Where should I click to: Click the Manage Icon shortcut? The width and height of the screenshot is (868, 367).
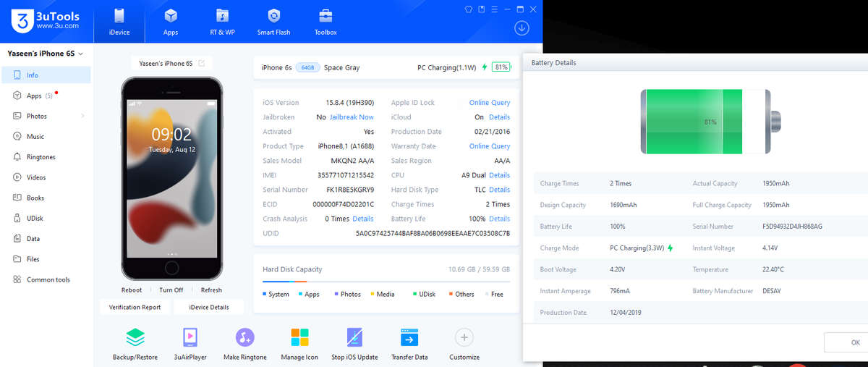point(299,338)
